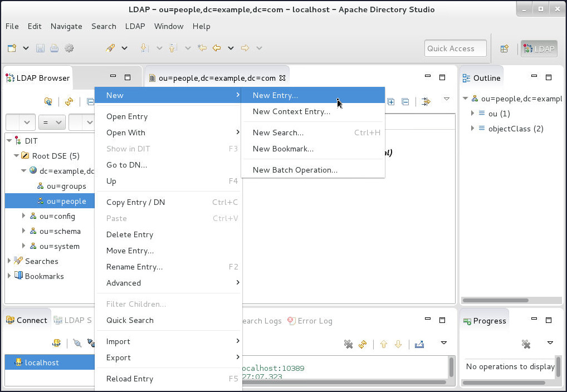This screenshot has width=567, height=392.
Task: Choose New Entry... from the submenu
Action: pyautogui.click(x=313, y=95)
